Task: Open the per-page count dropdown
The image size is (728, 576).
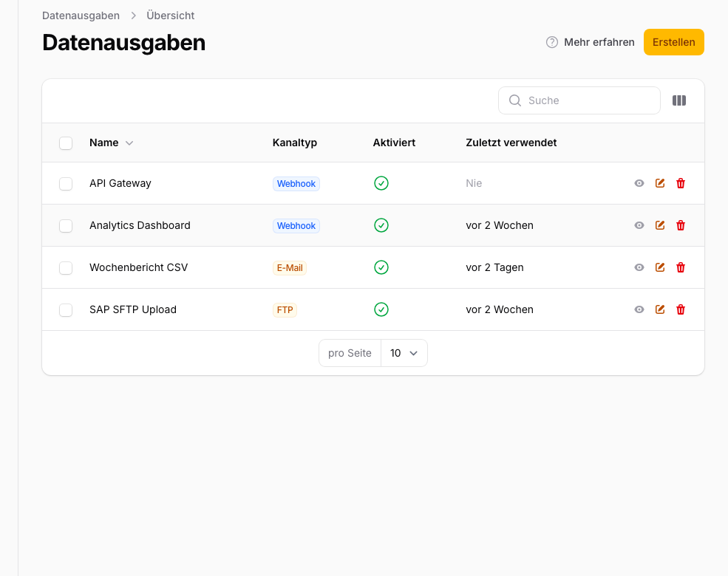Action: 404,353
